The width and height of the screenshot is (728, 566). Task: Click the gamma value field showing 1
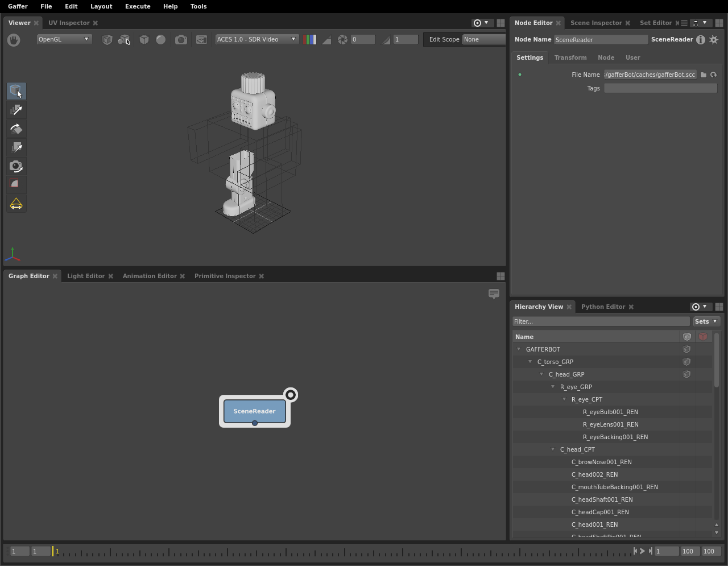(406, 39)
